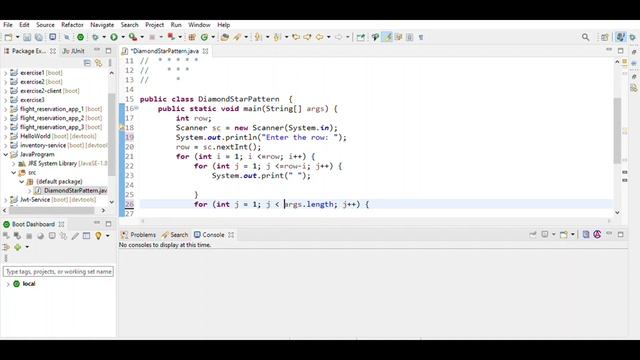The height and width of the screenshot is (360, 640).
Task: Open the New file dropdown arrow
Action: (x=18, y=37)
